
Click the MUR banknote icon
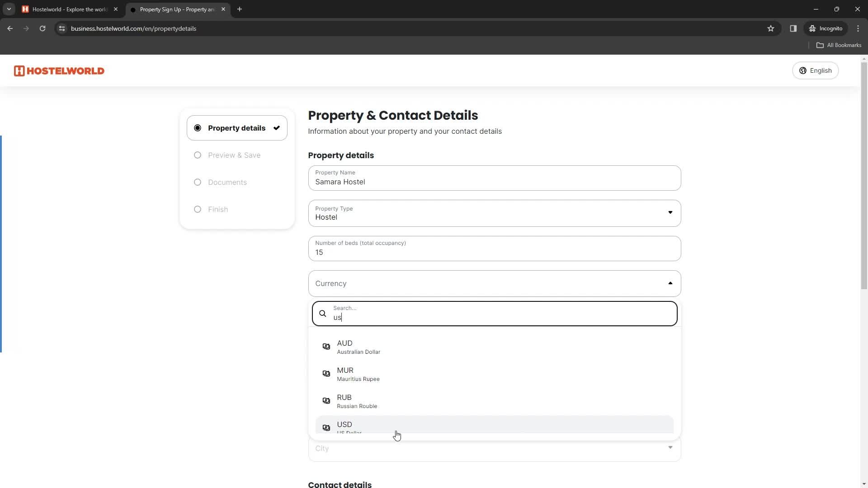coord(326,374)
